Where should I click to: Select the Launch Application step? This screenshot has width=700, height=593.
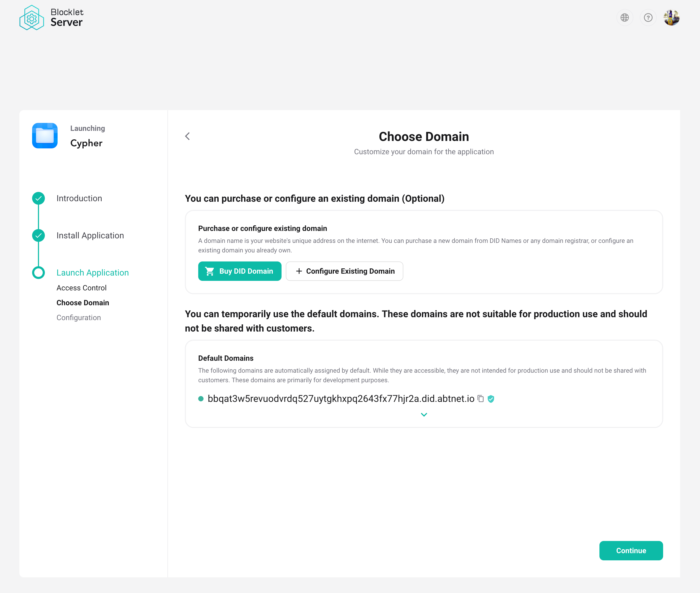92,273
